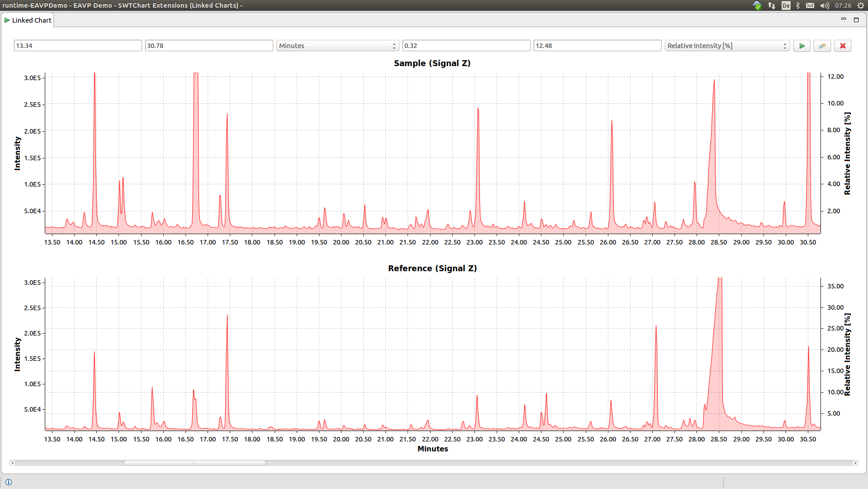Viewport: 868px width, 489px height.
Task: Click the Minutes axis title below Reference chart
Action: (x=433, y=449)
